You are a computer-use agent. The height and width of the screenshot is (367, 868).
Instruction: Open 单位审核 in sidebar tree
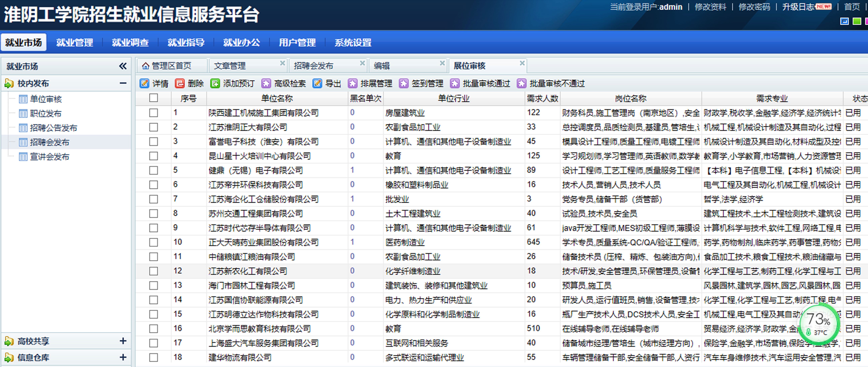tap(46, 99)
